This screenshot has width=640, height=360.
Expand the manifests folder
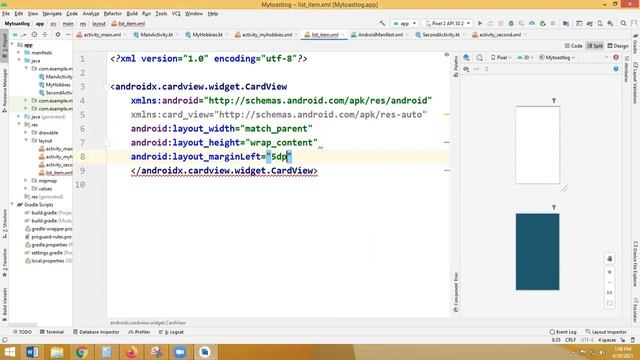[19, 53]
